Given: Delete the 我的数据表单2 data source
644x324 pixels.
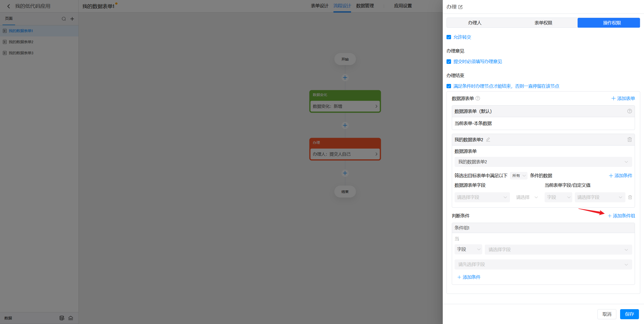Looking at the screenshot, I should point(629,140).
